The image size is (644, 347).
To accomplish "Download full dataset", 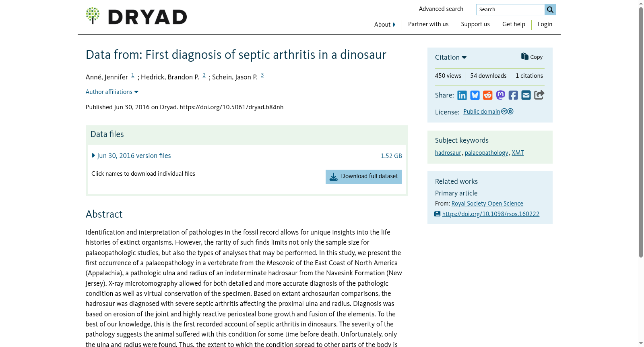I will point(364,177).
